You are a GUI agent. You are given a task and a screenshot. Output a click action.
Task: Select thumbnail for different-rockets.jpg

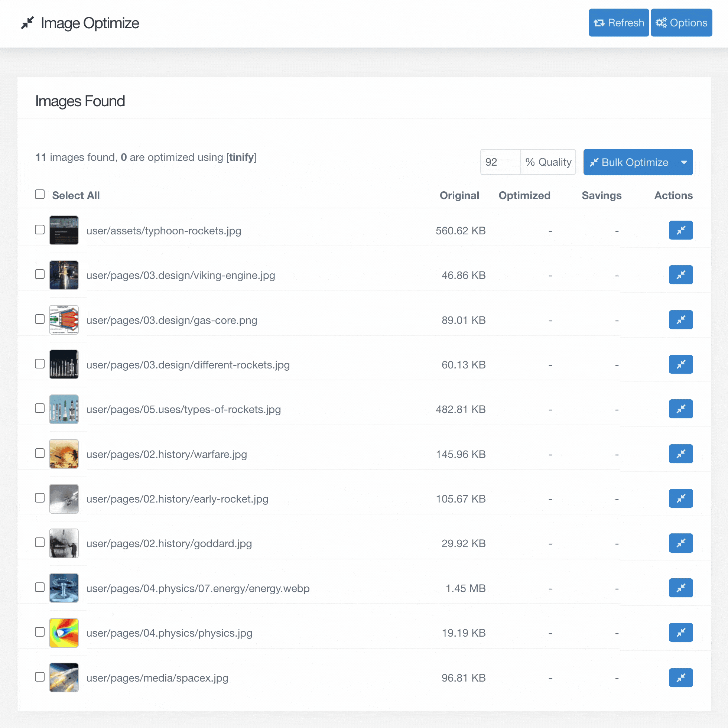[64, 365]
